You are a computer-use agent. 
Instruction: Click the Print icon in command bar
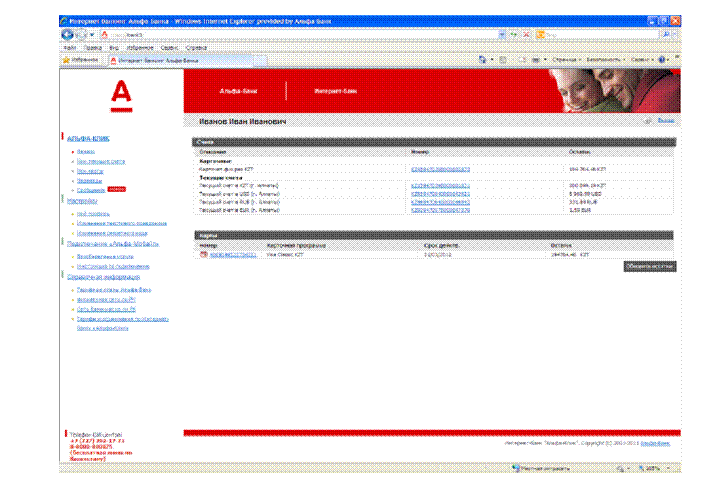pyautogui.click(x=536, y=60)
